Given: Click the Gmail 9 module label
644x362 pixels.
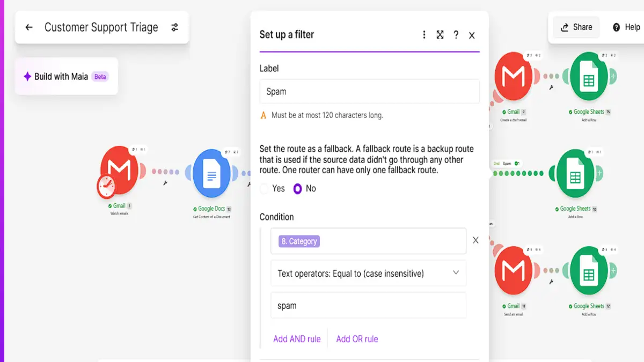Looking at the screenshot, I should 513,112.
